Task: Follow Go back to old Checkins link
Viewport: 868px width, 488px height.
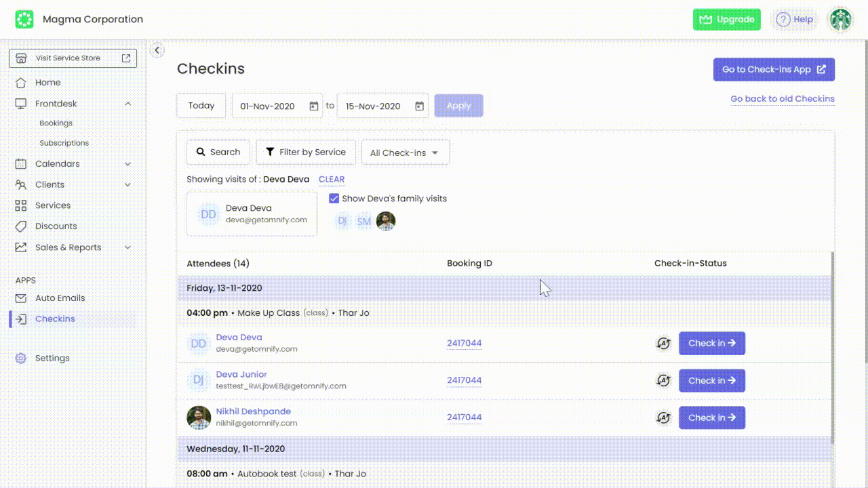Action: (783, 99)
